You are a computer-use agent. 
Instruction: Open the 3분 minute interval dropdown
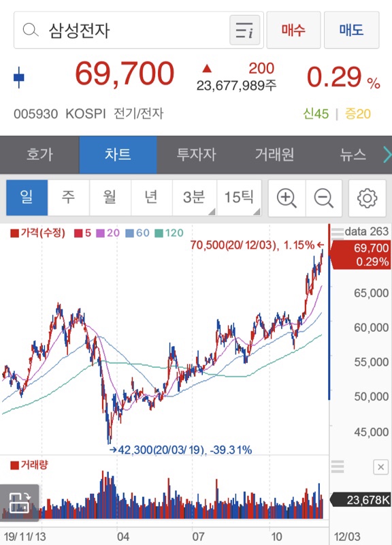pos(195,198)
